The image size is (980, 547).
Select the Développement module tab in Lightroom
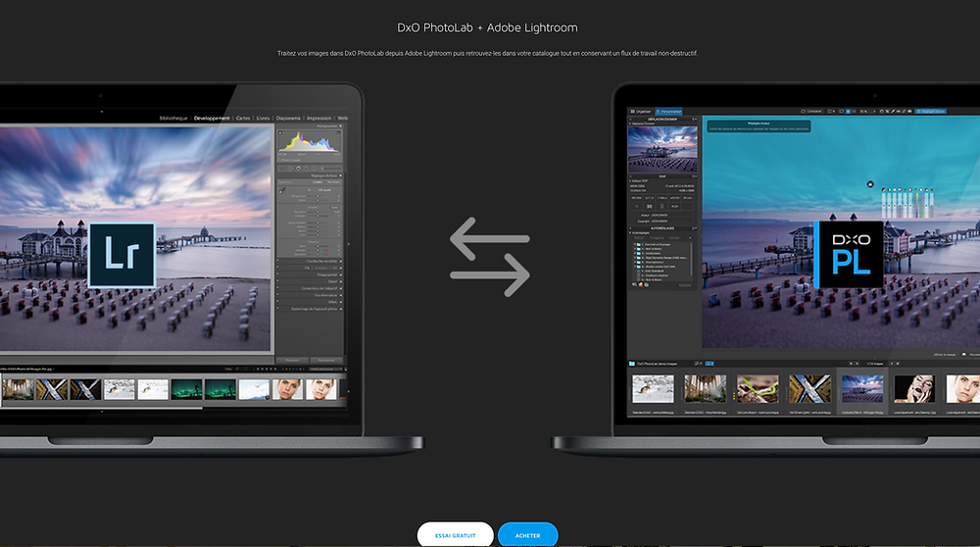212,119
